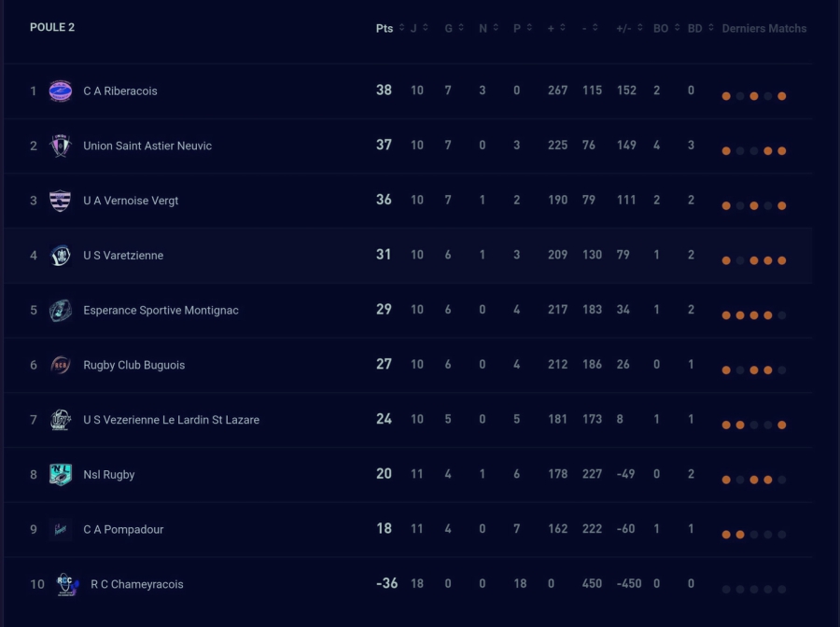The height and width of the screenshot is (627, 840).
Task: Click the Rugby Club Buguois logo
Action: pyautogui.click(x=61, y=365)
